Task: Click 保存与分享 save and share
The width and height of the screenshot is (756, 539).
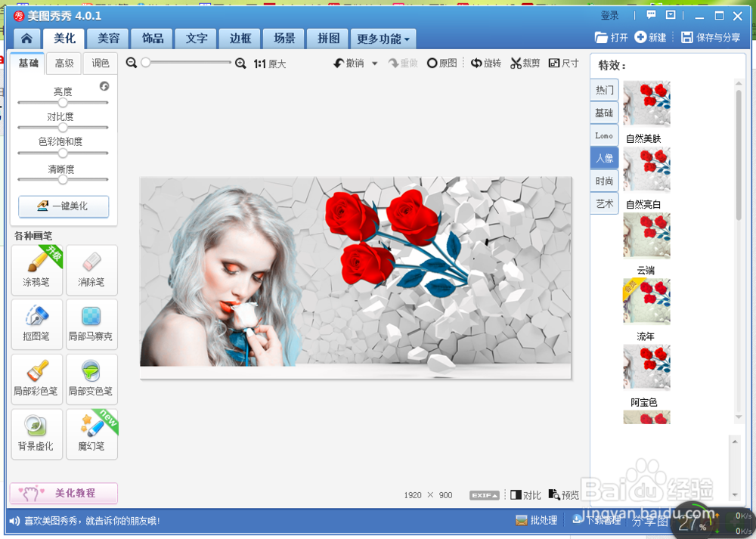Action: point(711,37)
